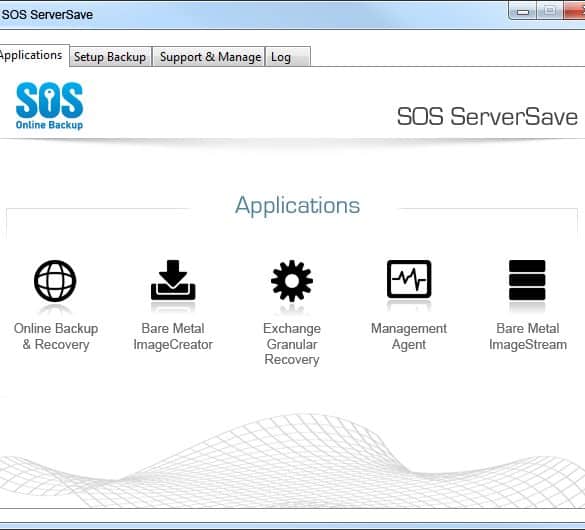Click the "SOS ServerSave" header text beside logo
This screenshot has width=585, height=530.
click(x=487, y=117)
